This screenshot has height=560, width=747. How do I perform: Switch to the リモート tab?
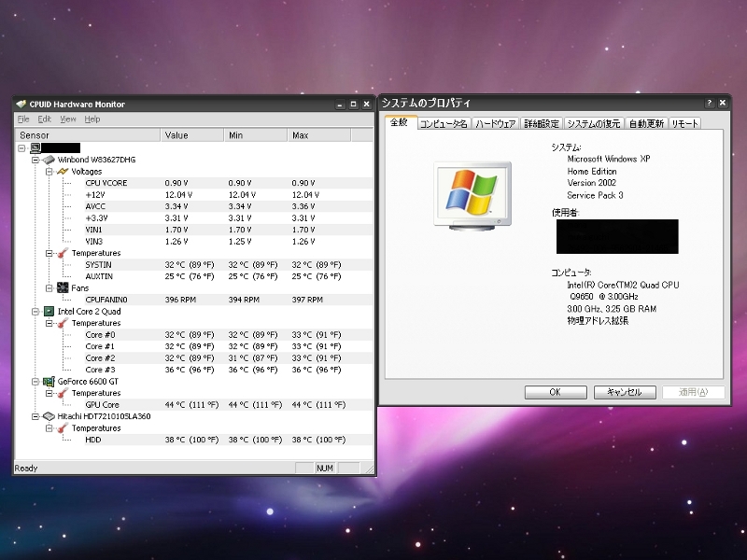pyautogui.click(x=685, y=124)
